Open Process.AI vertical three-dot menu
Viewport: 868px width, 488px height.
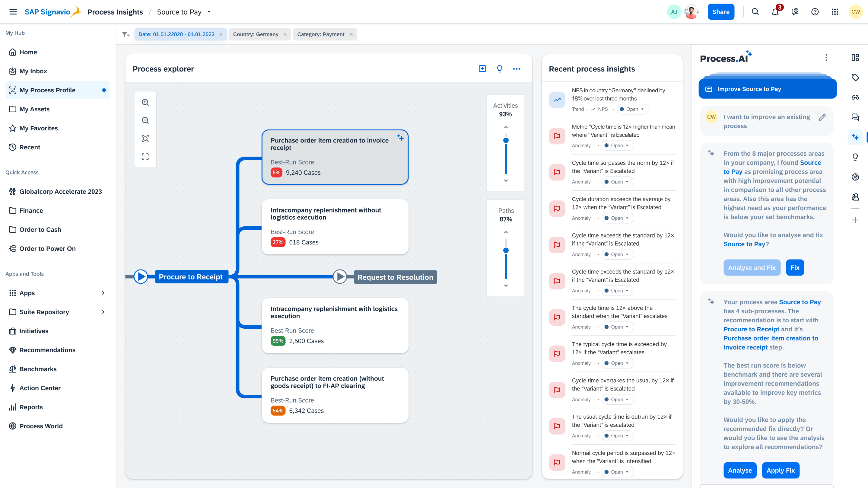click(x=826, y=58)
